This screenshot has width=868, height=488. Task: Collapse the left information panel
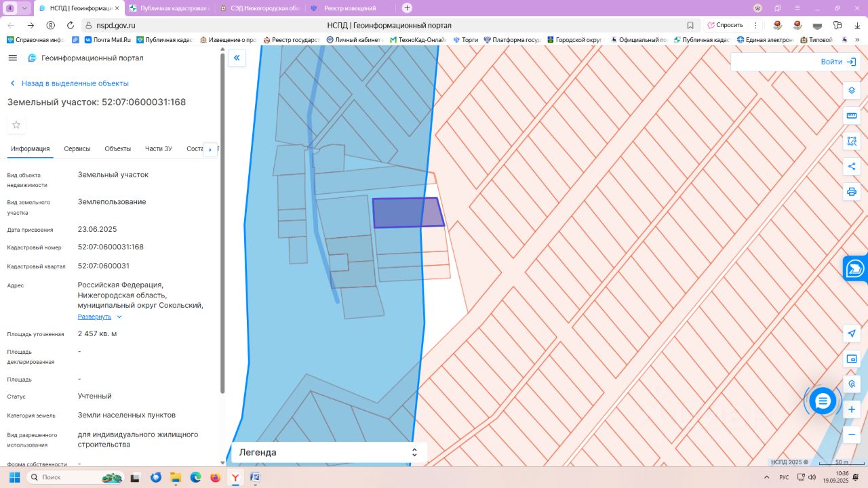[x=237, y=58]
